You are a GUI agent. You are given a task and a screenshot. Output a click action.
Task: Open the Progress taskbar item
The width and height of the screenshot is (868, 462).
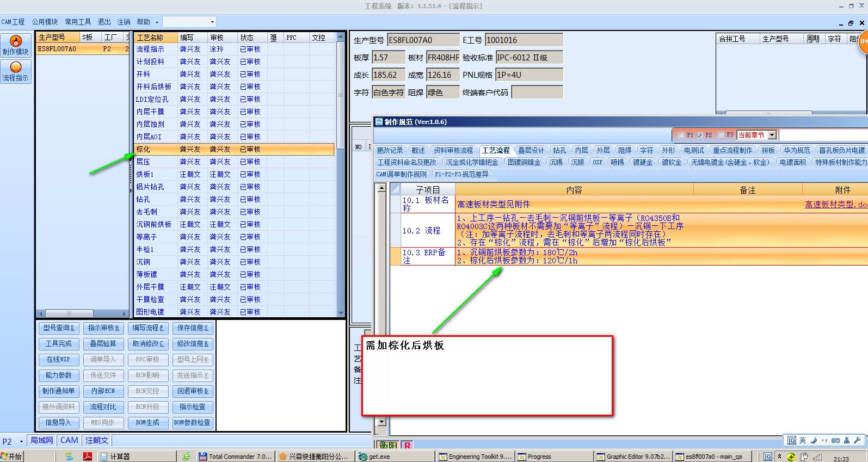[553, 457]
